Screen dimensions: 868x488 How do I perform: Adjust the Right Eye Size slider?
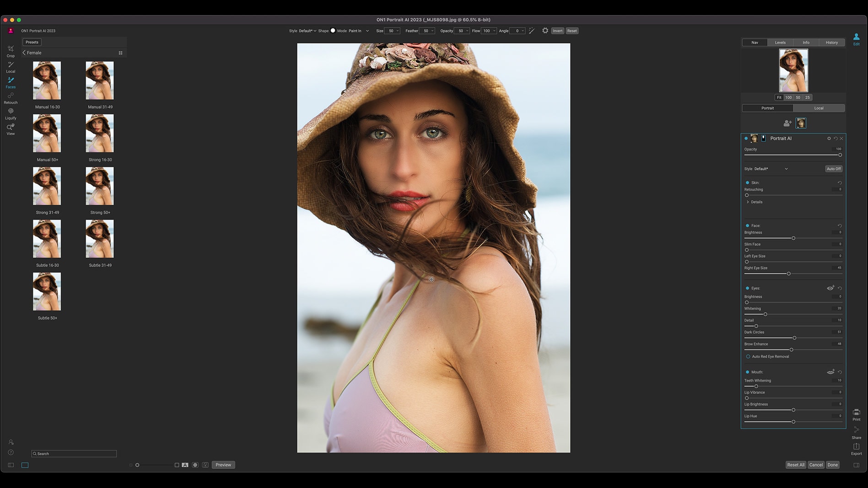click(793, 273)
